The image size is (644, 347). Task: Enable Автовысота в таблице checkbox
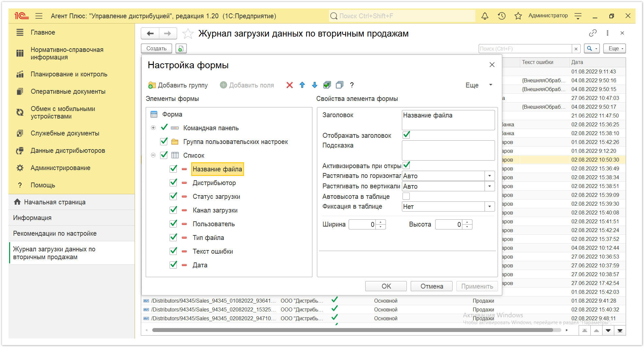coord(406,196)
